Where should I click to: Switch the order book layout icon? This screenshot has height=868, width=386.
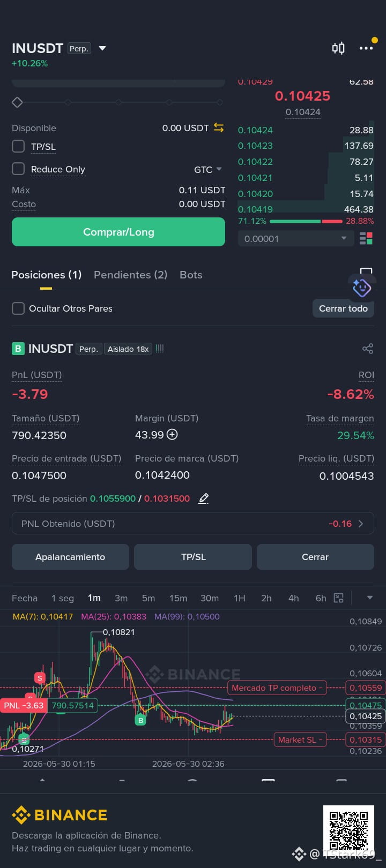tap(366, 238)
